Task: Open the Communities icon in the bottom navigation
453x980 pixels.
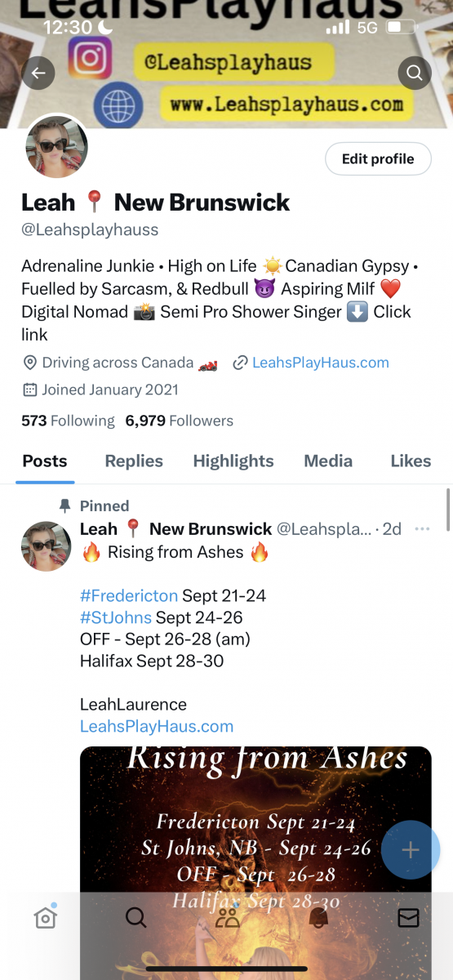Action: pos(227,918)
